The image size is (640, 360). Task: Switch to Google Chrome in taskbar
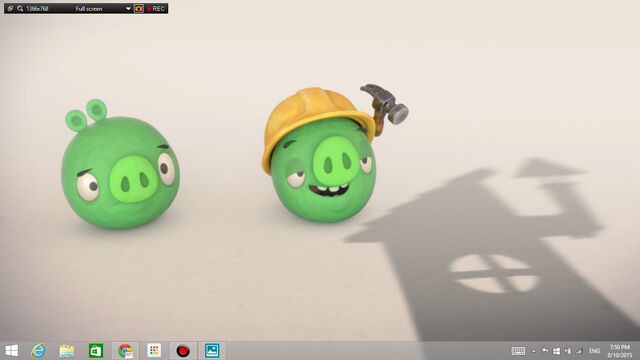click(125, 351)
